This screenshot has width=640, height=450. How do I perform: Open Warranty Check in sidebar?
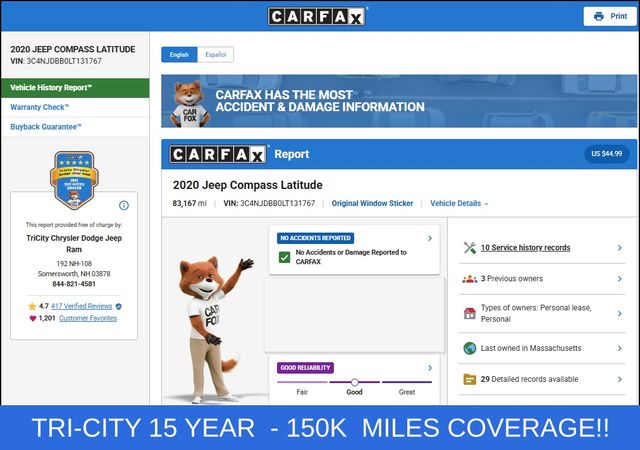click(x=40, y=107)
